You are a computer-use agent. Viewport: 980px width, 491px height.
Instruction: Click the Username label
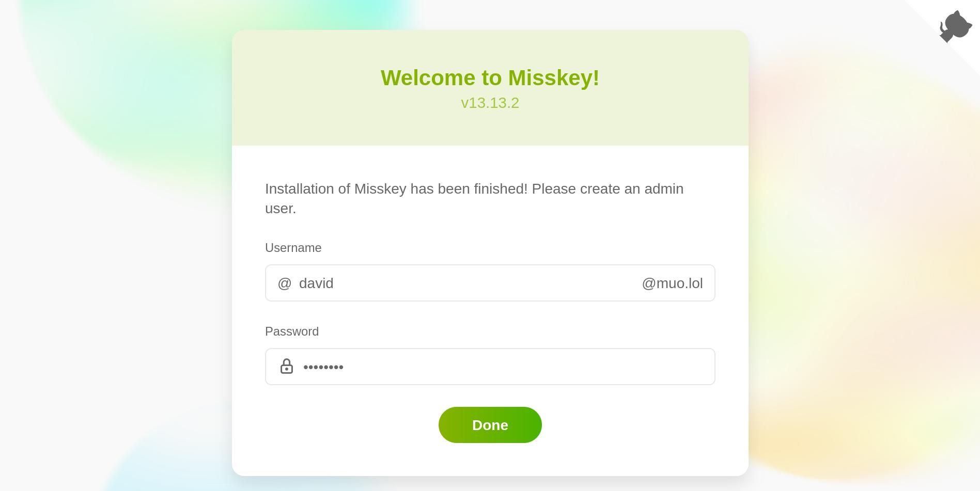(293, 248)
